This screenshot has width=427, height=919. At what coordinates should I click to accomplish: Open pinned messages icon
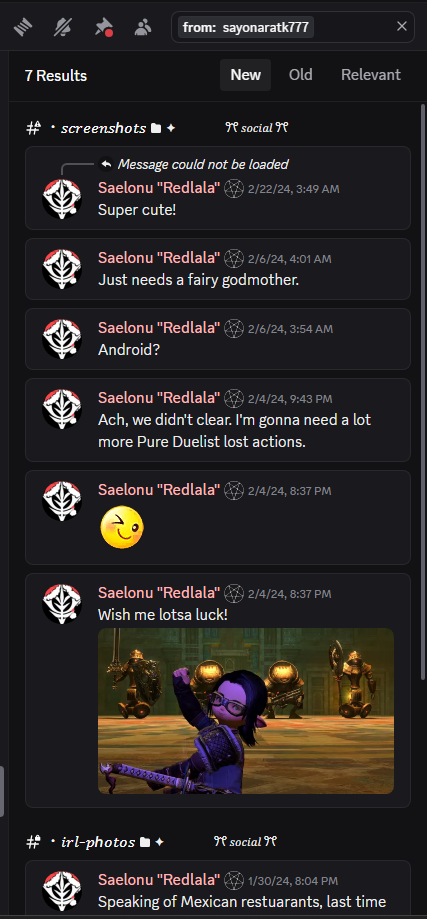(103, 28)
